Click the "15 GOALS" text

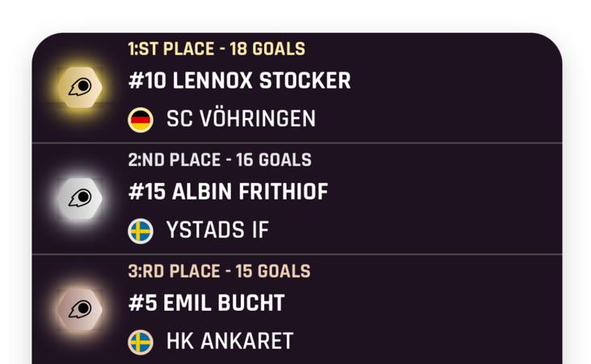coord(272,271)
